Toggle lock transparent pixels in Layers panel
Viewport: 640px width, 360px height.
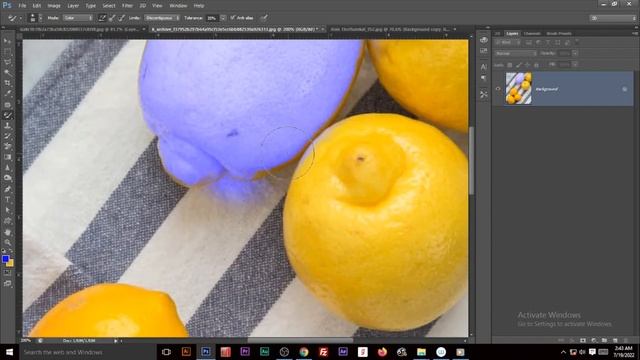[x=510, y=64]
